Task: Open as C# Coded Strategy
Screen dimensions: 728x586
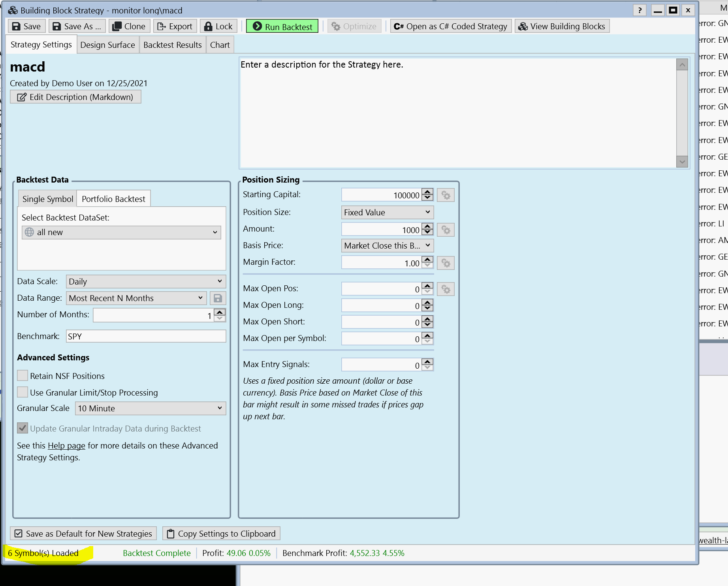Action: pyautogui.click(x=451, y=26)
